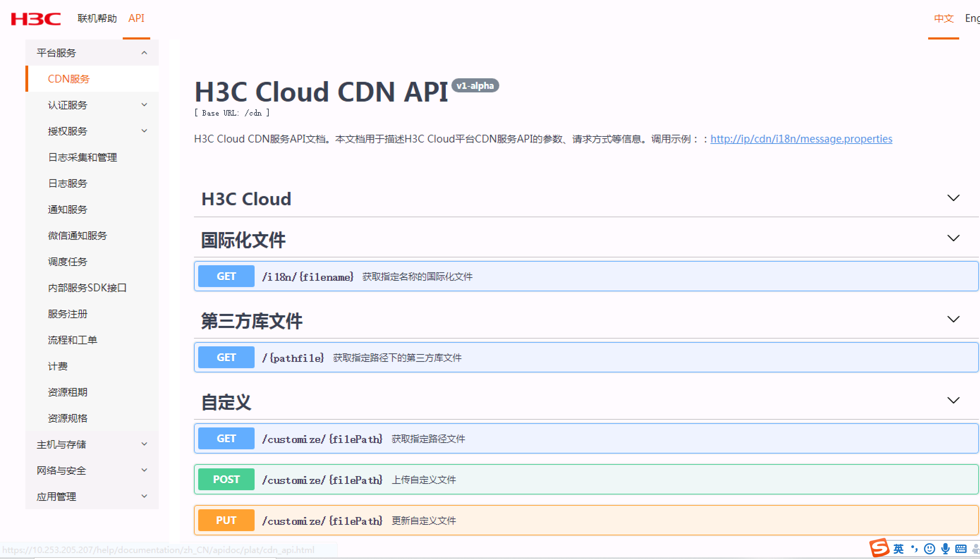Open the soft keyboard icon in IME bar
The height and width of the screenshot is (559, 980).
[x=961, y=549]
